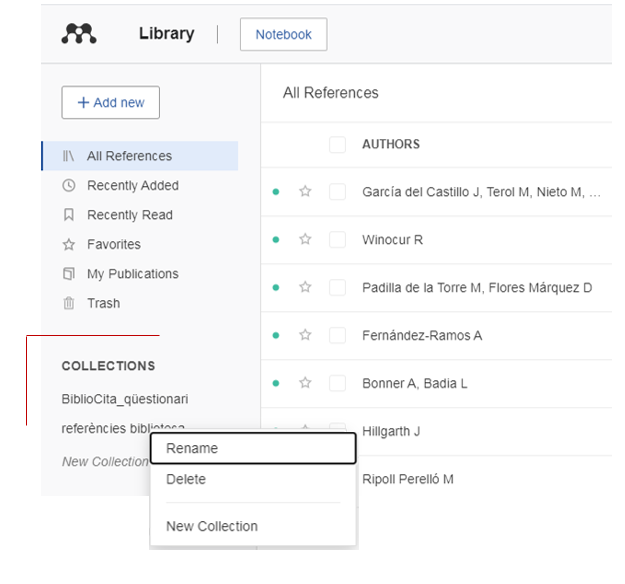Image resolution: width=625 pixels, height=584 pixels.
Task: Open the Hillgarth J reference
Action: coord(391,431)
